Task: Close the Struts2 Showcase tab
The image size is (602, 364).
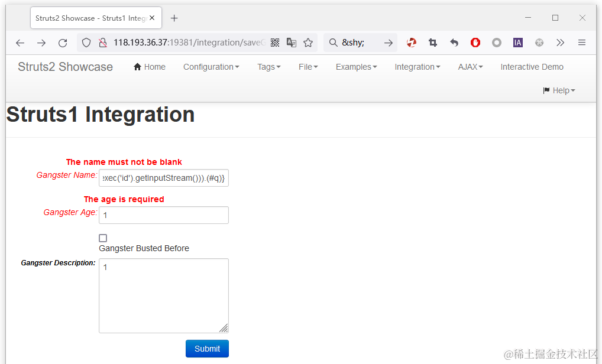Action: (x=152, y=18)
